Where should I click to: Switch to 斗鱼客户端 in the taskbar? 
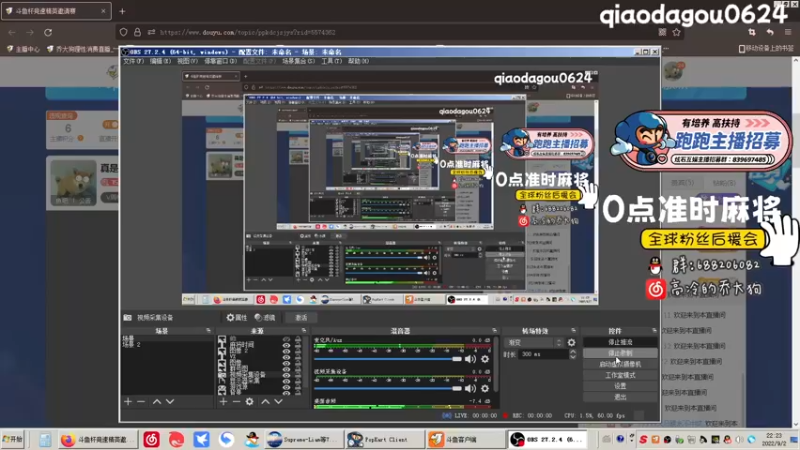point(464,439)
